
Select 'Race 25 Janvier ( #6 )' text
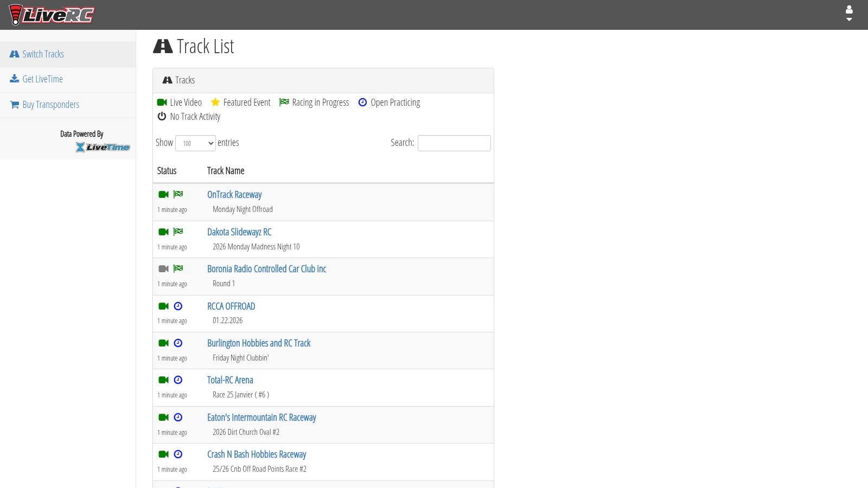[241, 395]
